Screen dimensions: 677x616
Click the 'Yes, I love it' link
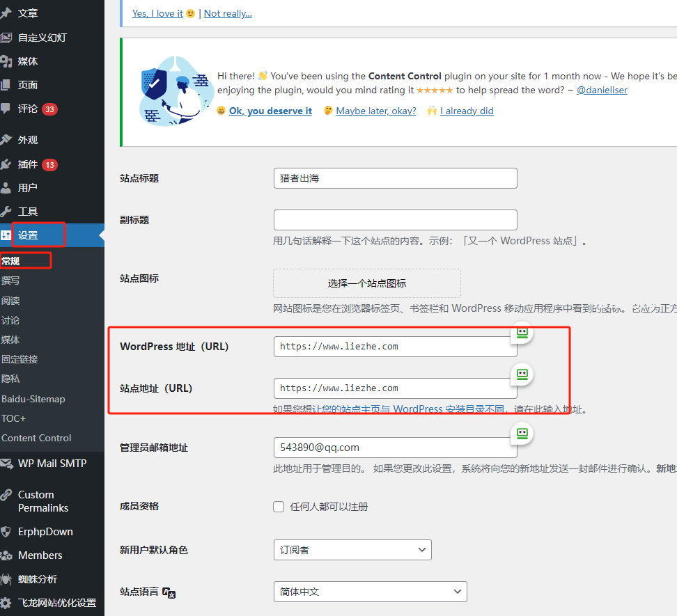pos(157,13)
